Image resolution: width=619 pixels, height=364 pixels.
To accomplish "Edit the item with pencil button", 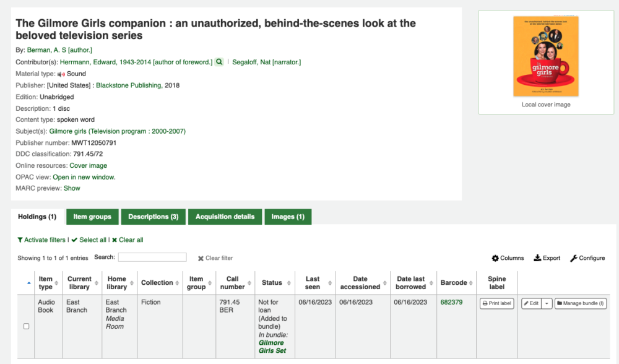I will 531,303.
